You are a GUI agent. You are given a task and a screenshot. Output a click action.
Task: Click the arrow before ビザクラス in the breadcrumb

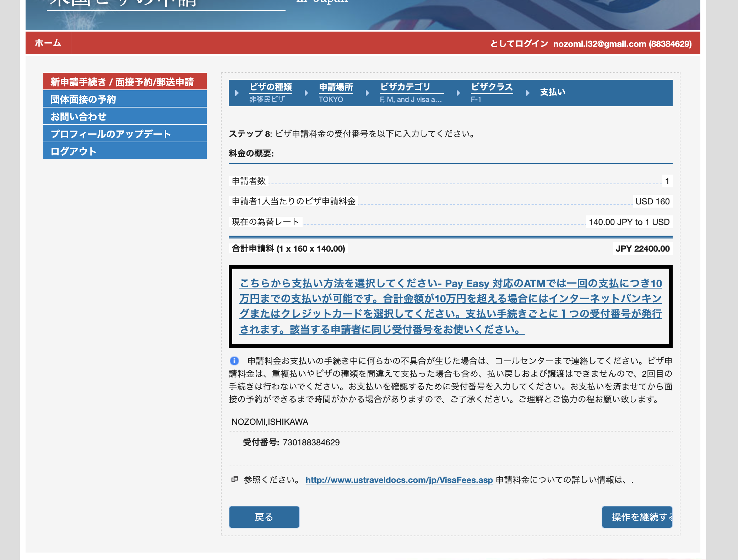tap(458, 93)
